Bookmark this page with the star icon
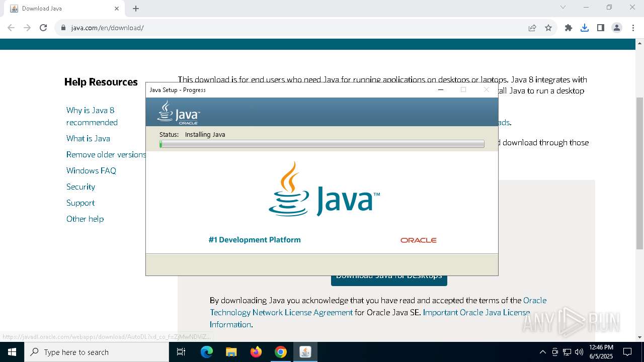This screenshot has height=362, width=644. tap(548, 28)
